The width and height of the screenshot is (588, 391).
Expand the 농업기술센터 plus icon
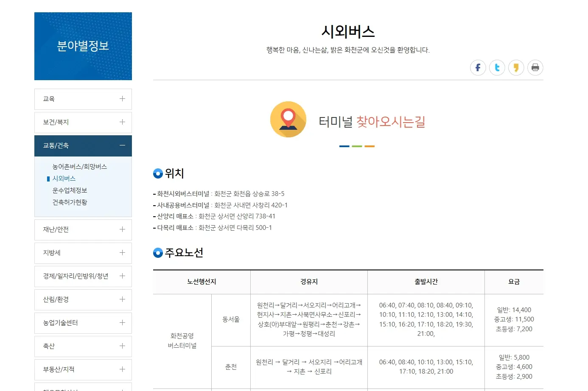coord(122,323)
